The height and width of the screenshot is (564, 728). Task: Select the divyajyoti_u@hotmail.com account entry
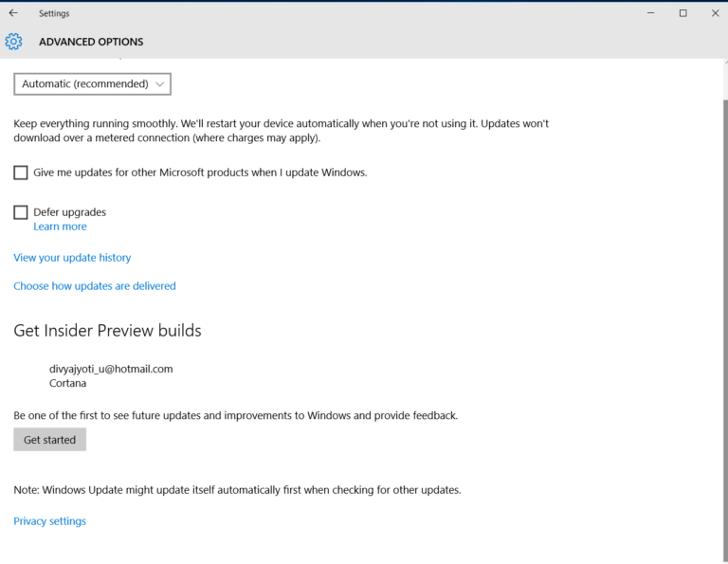click(x=111, y=369)
